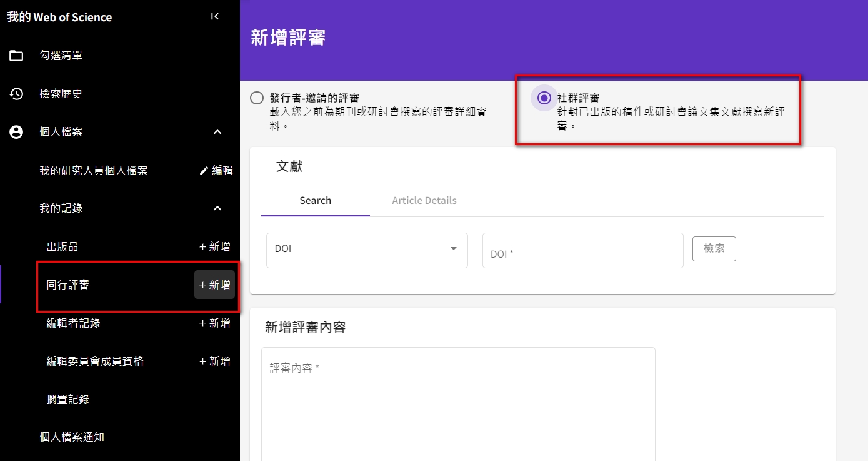Open 同行評審 records
Viewport: 868px width, 461px height.
pyautogui.click(x=68, y=285)
